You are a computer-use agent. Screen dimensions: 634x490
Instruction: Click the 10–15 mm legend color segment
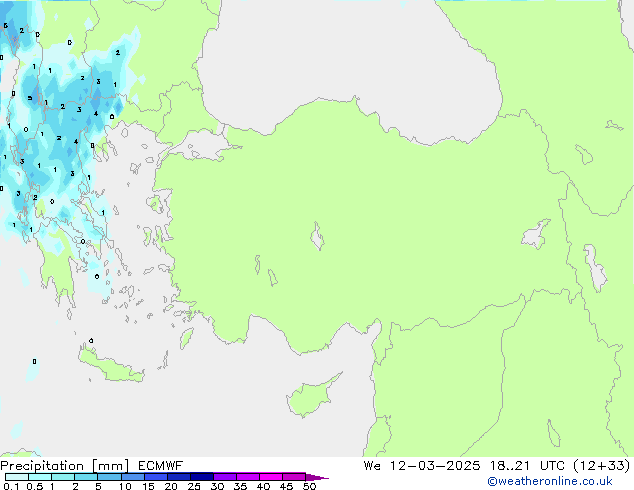132,477
